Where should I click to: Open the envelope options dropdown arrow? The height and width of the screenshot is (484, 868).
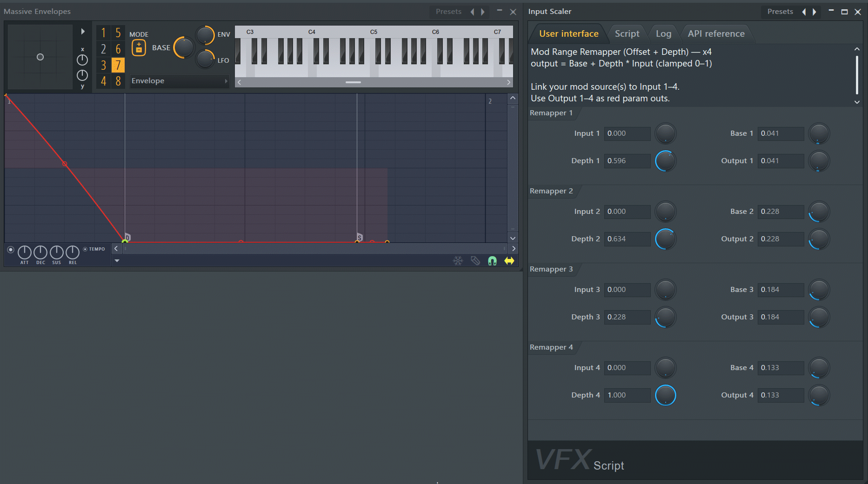click(117, 261)
